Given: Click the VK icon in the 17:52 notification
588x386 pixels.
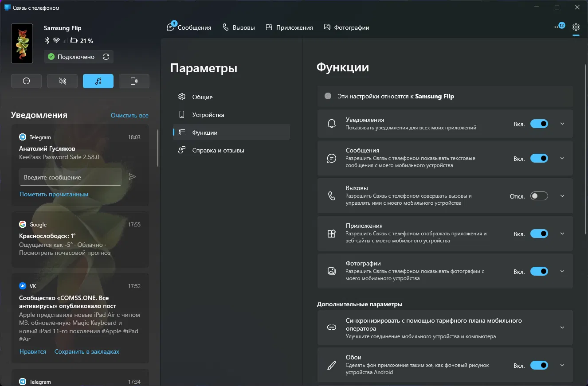Looking at the screenshot, I should [23, 286].
